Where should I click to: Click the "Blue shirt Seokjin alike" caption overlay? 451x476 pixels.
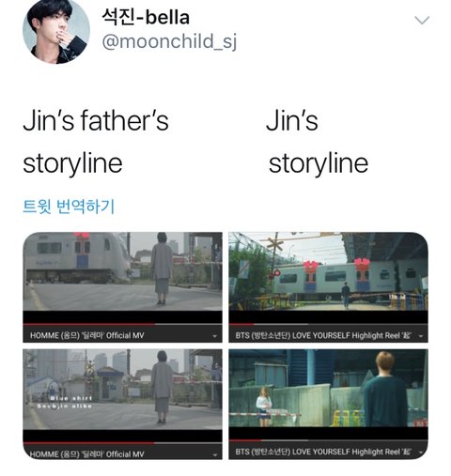tap(65, 402)
